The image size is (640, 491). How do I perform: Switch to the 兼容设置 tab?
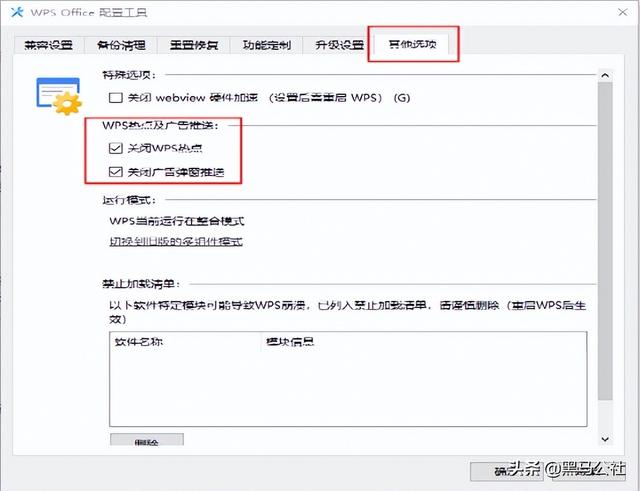(x=49, y=45)
